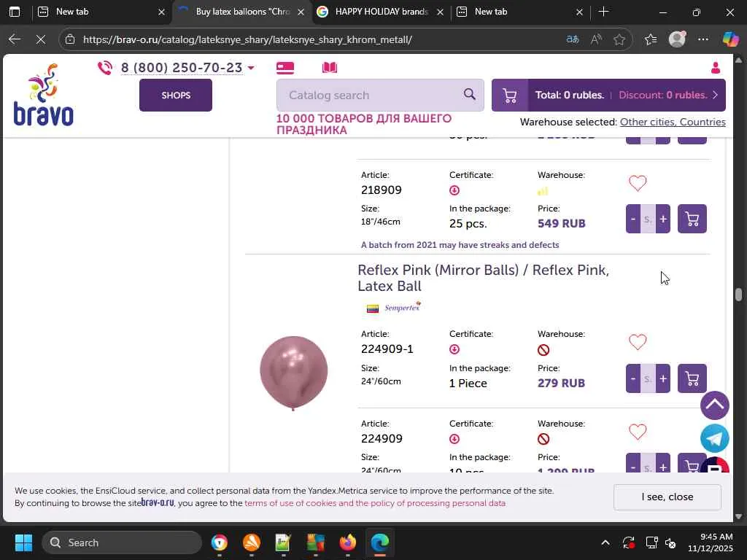The width and height of the screenshot is (747, 560).
Task: Expand the phone number dropdown arrow
Action: coord(251,68)
